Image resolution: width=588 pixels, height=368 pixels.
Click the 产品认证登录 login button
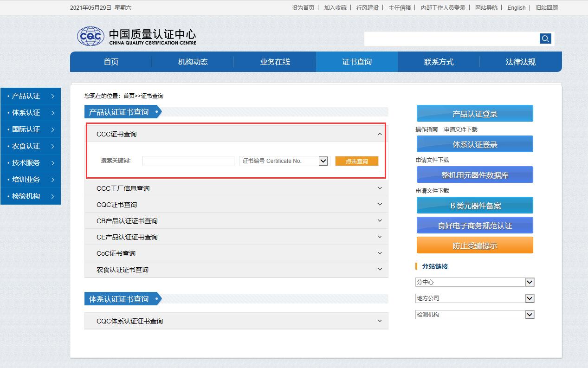[x=474, y=113]
